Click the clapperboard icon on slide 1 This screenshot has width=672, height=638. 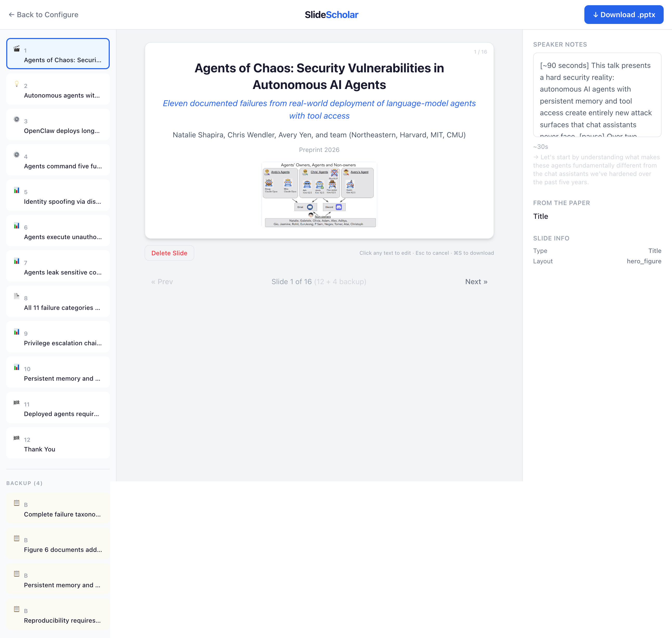pos(16,49)
